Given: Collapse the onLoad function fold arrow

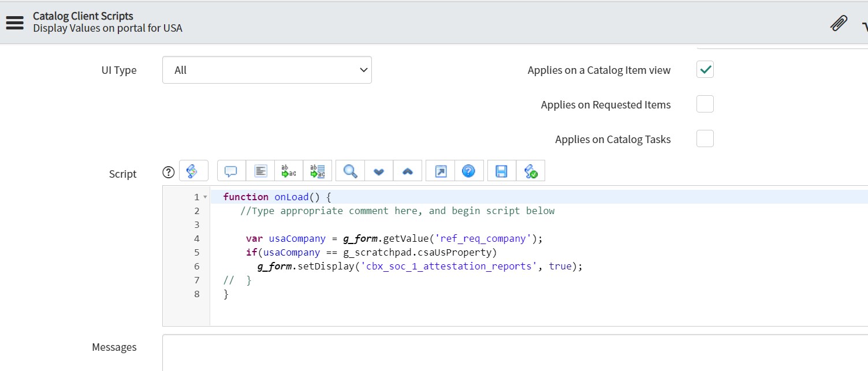Looking at the screenshot, I should click(x=205, y=197).
